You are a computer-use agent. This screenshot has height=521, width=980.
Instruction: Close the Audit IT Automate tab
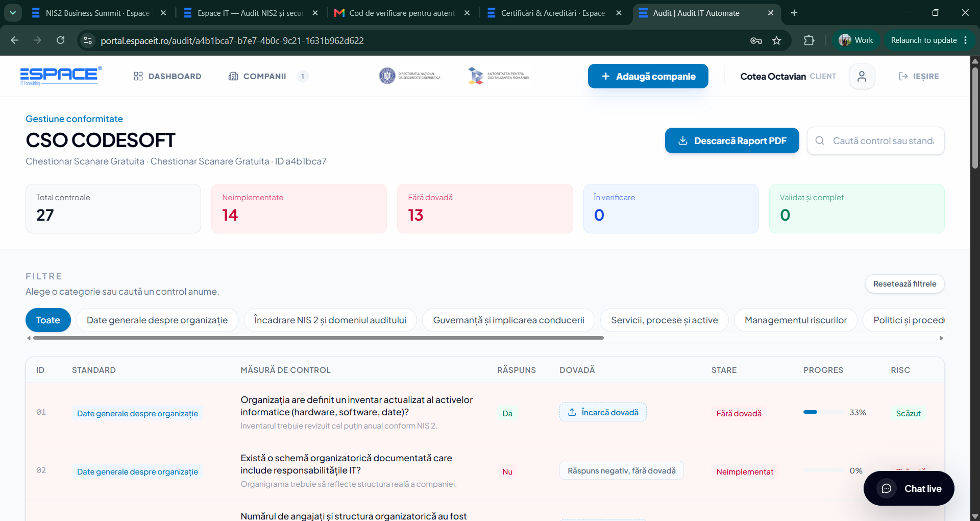tap(771, 13)
